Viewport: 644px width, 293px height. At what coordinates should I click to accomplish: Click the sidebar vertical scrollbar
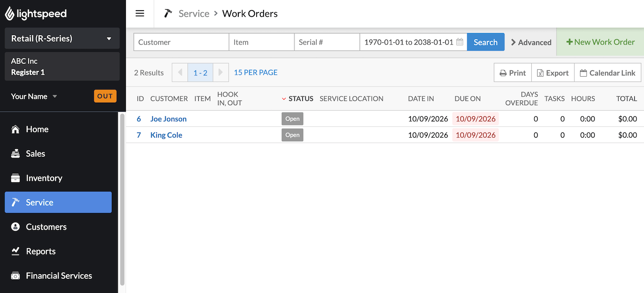[122, 200]
